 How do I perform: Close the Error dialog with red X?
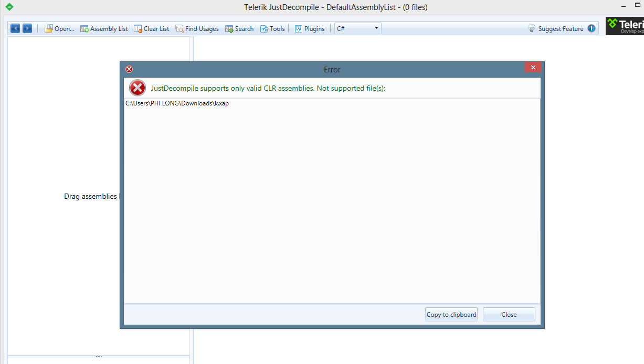533,68
